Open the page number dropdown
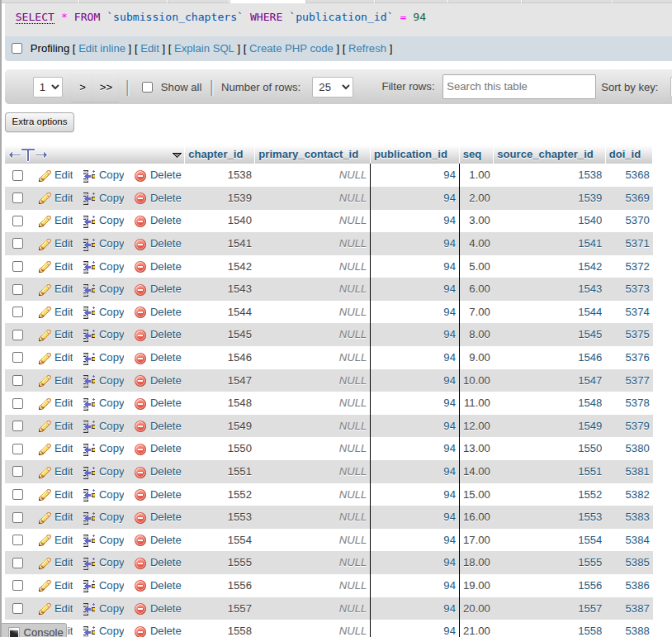672x637 pixels. [48, 87]
